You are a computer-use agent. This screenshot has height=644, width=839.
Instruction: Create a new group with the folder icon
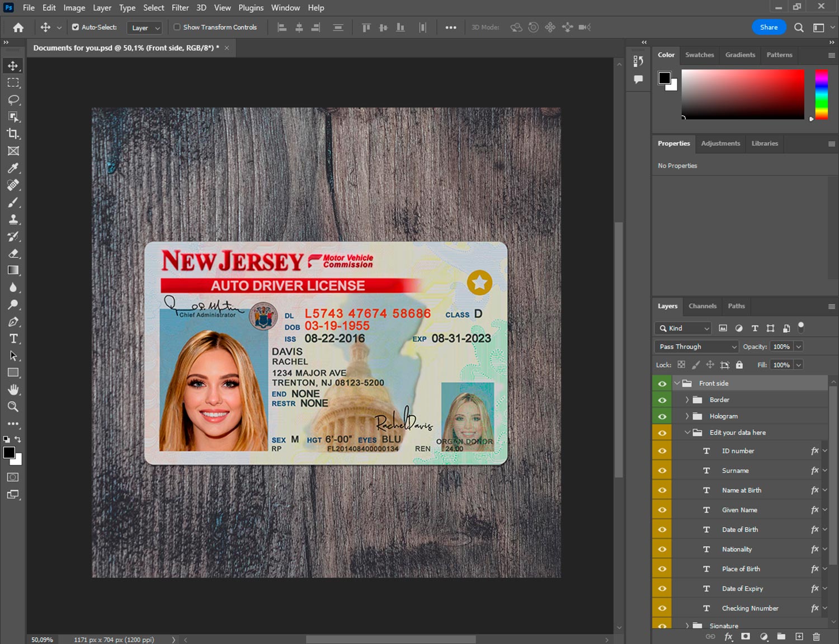(781, 637)
